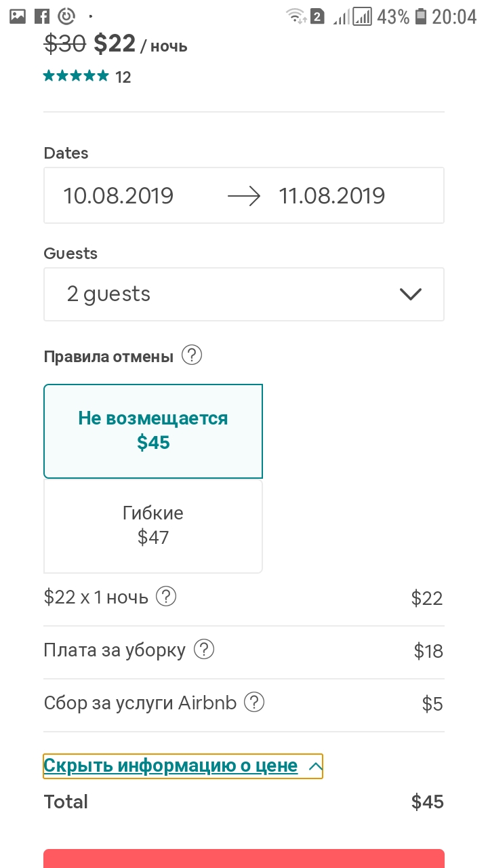Select the Не возмещается $45 option
The image size is (488, 868).
[153, 431]
